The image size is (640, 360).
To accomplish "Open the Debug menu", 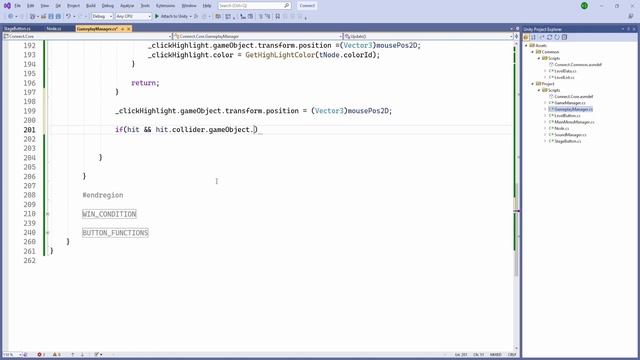I will tap(108, 6).
